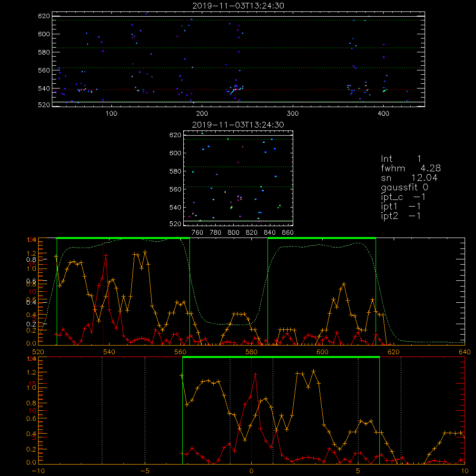
Task: Click the red dotted horizontal line in top plot
Action: pos(238,89)
